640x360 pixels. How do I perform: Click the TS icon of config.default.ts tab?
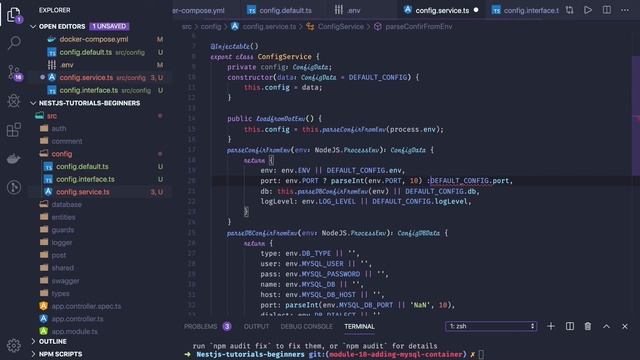pos(251,10)
